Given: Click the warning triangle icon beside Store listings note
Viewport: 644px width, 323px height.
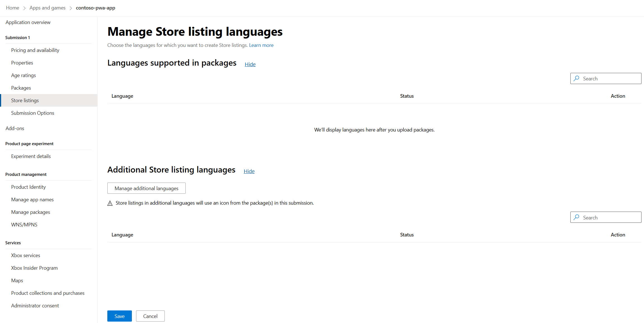Looking at the screenshot, I should 110,203.
